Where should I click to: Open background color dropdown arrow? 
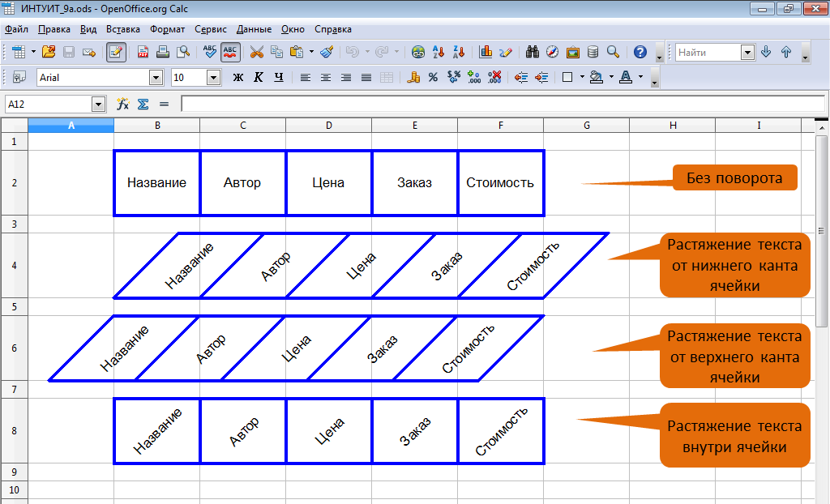pos(611,78)
